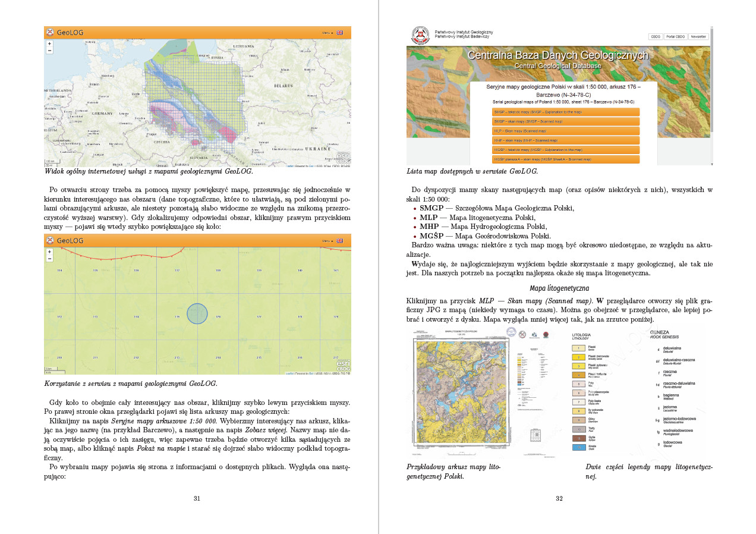Zoom out on the Europe overview GeoLOG map
Screen dimensions: 756x534
click(x=49, y=51)
